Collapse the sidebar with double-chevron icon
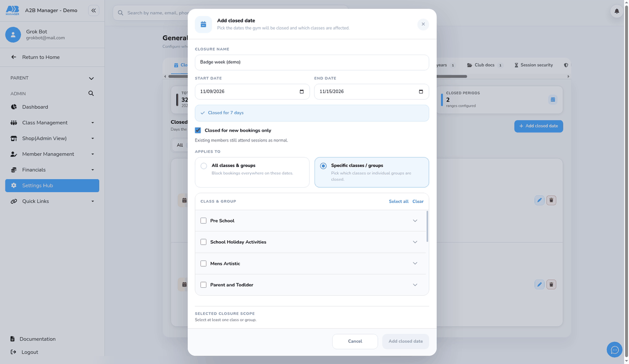The height and width of the screenshot is (364, 629). coord(93,10)
